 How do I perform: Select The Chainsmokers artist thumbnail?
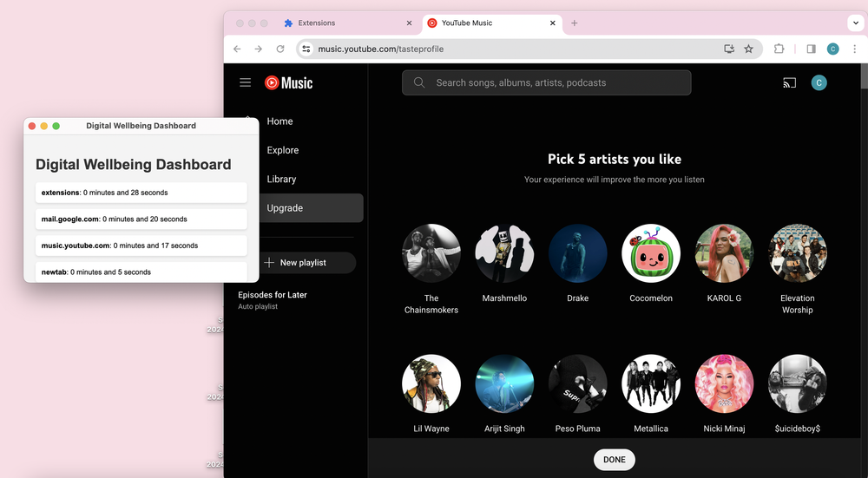click(x=431, y=253)
